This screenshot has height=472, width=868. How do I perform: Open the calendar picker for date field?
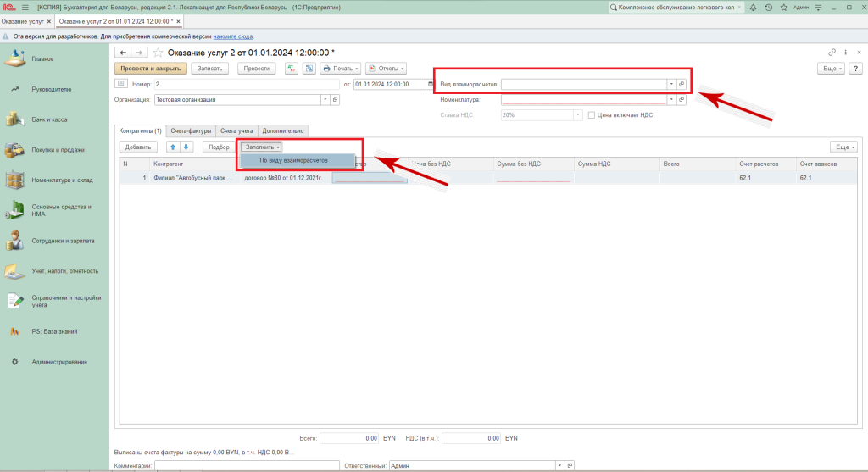430,85
